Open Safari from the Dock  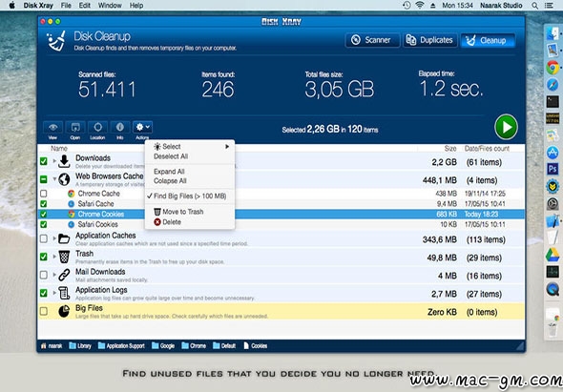tap(553, 84)
